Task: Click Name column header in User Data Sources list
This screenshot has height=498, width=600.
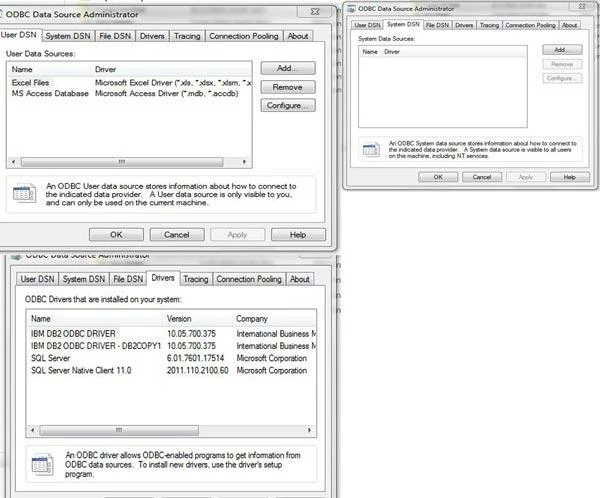Action: click(50, 69)
